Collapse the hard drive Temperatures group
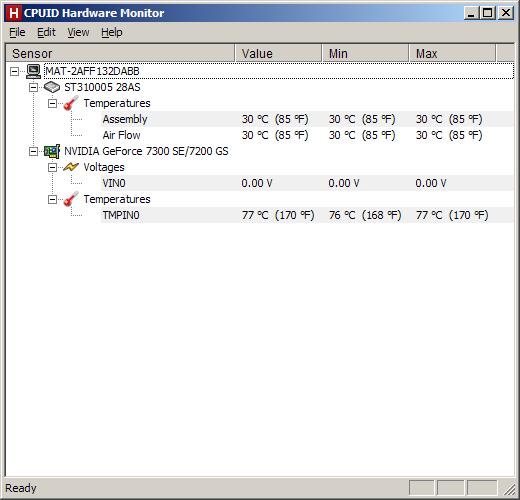Screen dimensions: 520x500 [x=52, y=103]
